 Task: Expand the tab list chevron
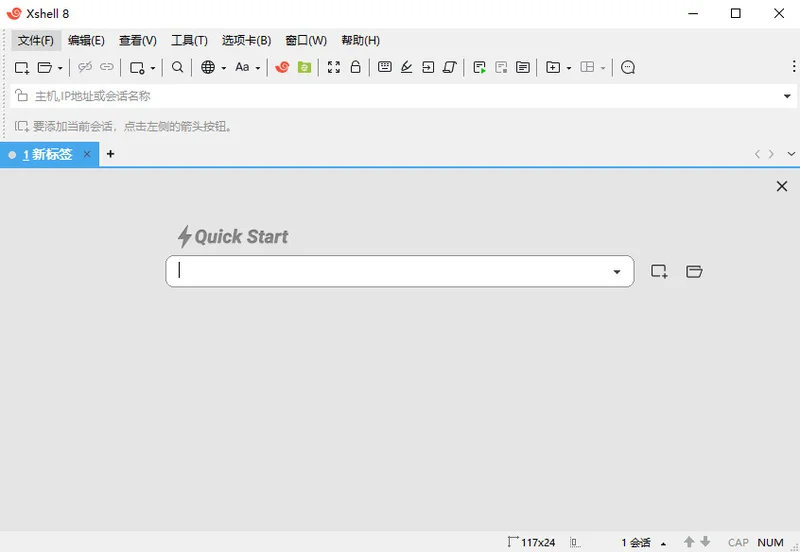pyautogui.click(x=791, y=154)
